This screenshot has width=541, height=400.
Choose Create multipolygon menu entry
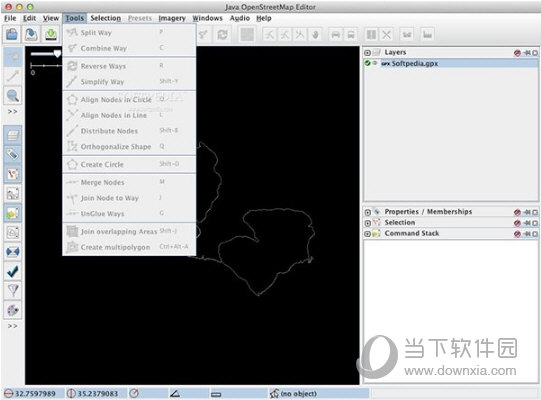(129, 247)
